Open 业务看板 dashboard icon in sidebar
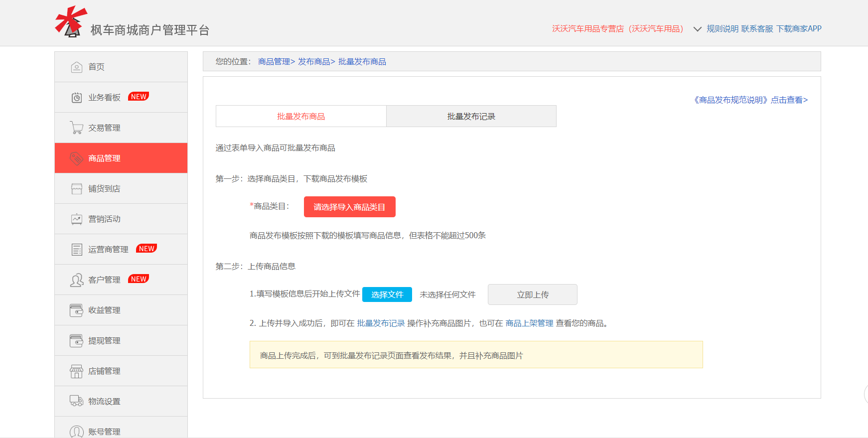The height and width of the screenshot is (438, 868). point(76,98)
